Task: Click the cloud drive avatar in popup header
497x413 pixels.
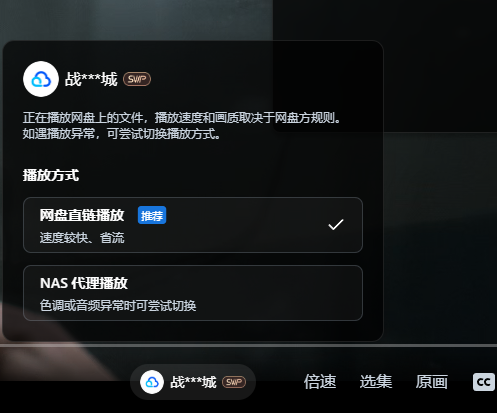Action: point(41,79)
